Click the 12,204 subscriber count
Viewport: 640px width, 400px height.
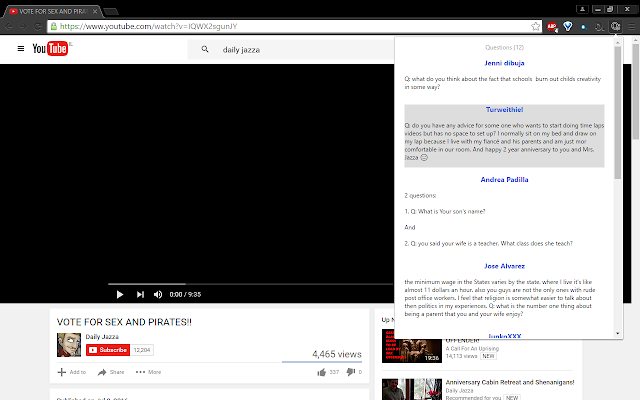point(142,350)
